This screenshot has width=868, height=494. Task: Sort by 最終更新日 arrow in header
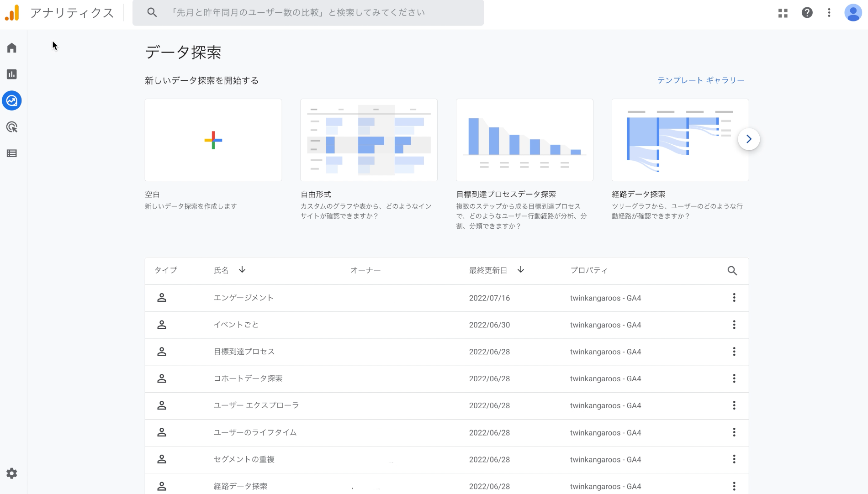[x=521, y=270]
